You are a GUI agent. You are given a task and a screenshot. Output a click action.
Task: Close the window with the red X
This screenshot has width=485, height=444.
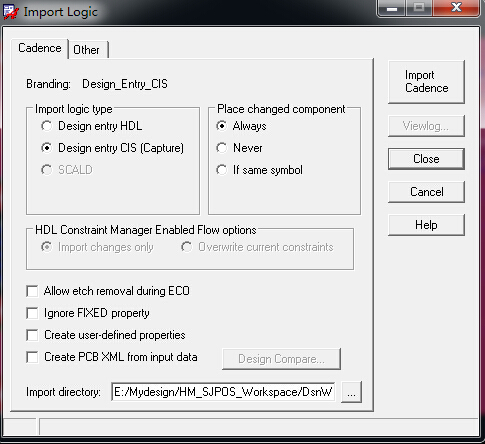click(456, 8)
